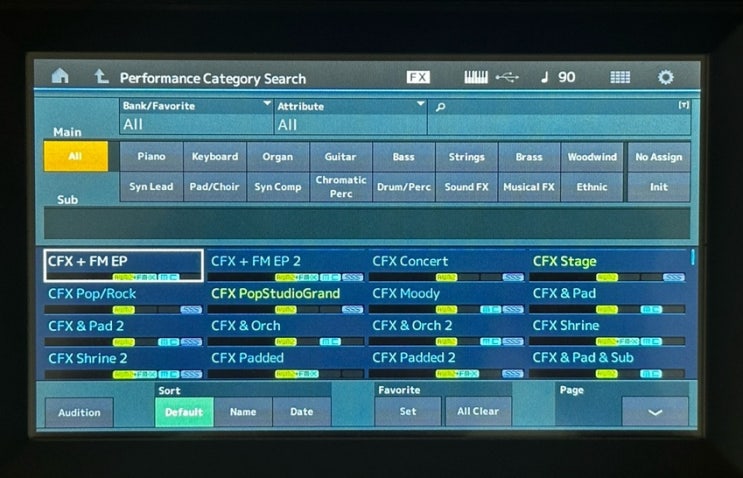Choose the Syn Comp category
The width and height of the screenshot is (743, 478).
click(278, 187)
